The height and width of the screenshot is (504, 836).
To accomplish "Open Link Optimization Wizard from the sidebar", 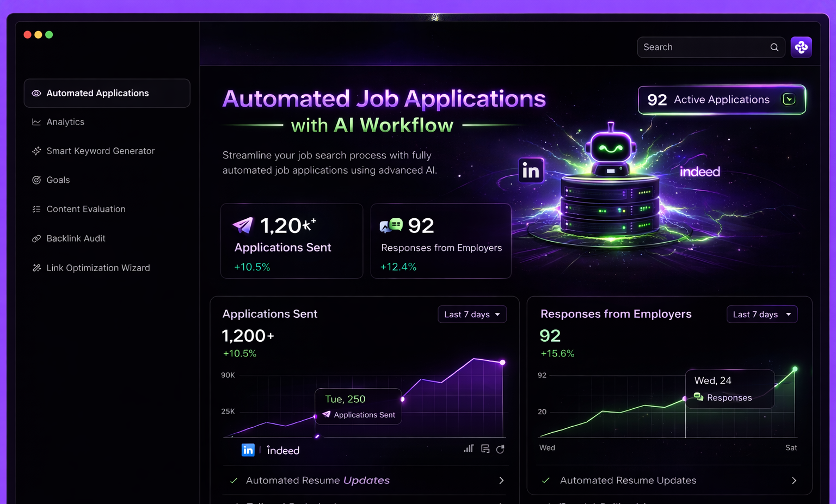I will click(36, 268).
